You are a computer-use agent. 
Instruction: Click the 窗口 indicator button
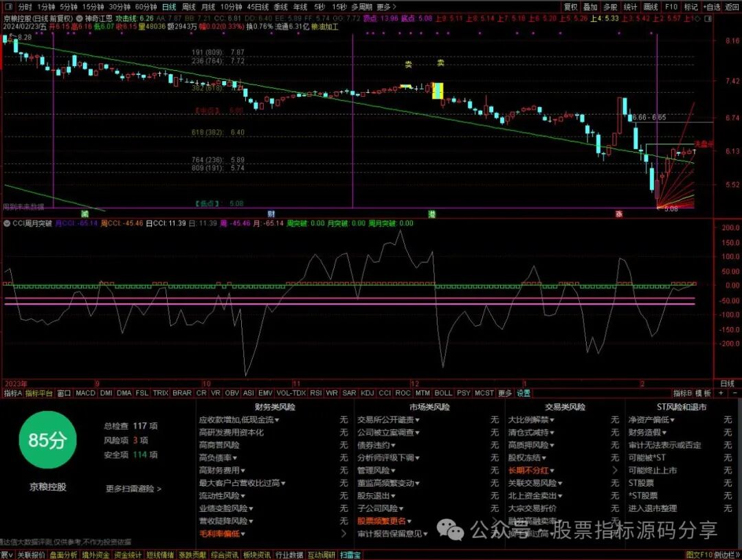tap(64, 393)
